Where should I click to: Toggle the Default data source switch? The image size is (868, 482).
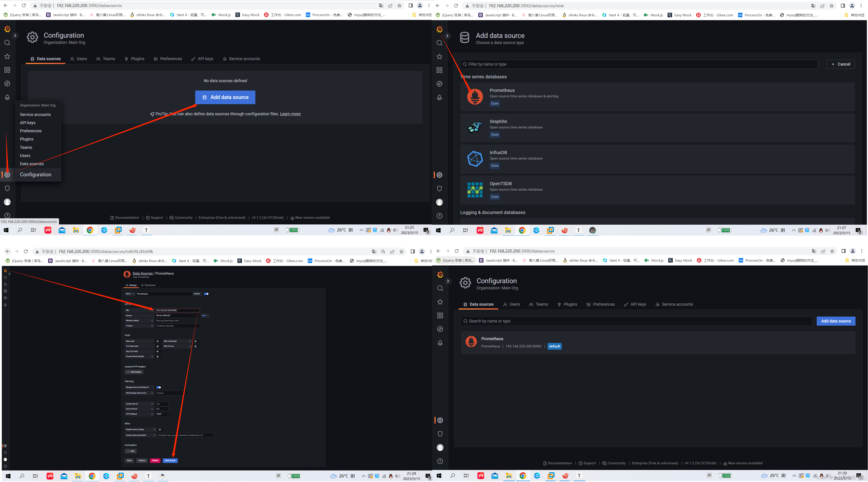(206, 294)
